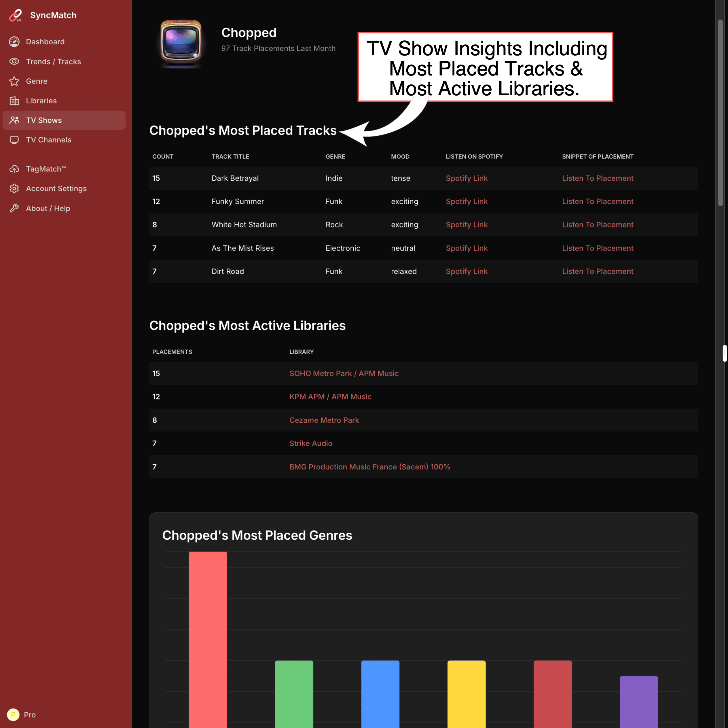Click the 'Electronic' genre cell

[342, 248]
